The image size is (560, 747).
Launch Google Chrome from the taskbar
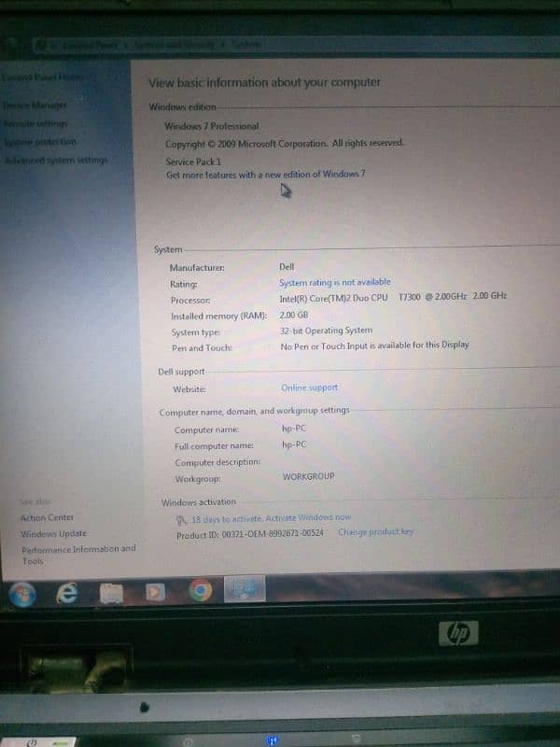click(x=200, y=590)
